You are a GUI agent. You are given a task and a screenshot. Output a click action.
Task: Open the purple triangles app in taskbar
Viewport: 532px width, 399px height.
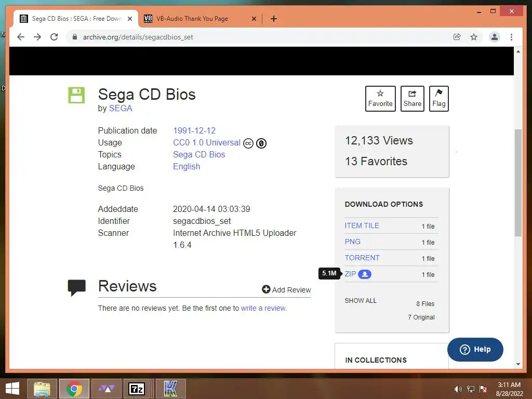coord(106,389)
